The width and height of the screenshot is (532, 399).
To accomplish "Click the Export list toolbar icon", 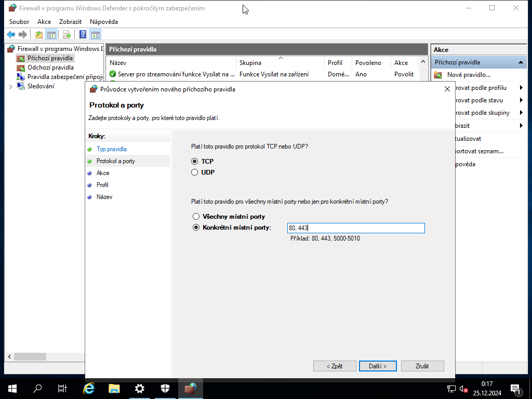I will coord(67,34).
